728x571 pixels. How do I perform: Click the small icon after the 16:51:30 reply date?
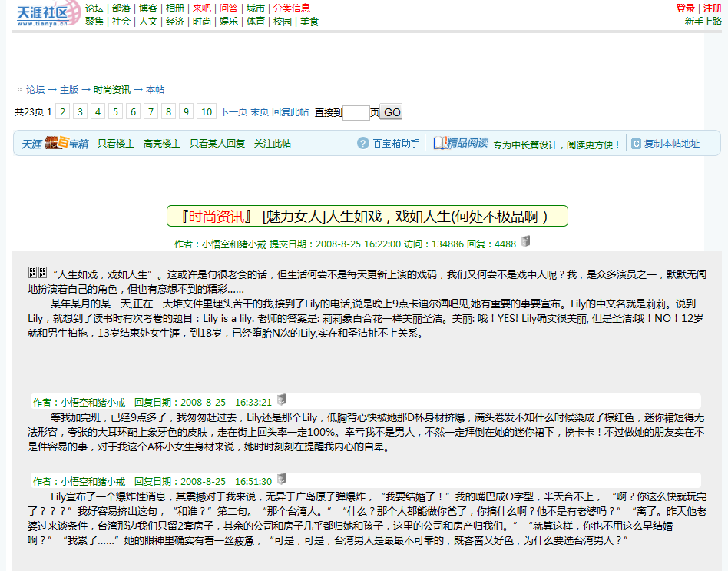click(281, 479)
